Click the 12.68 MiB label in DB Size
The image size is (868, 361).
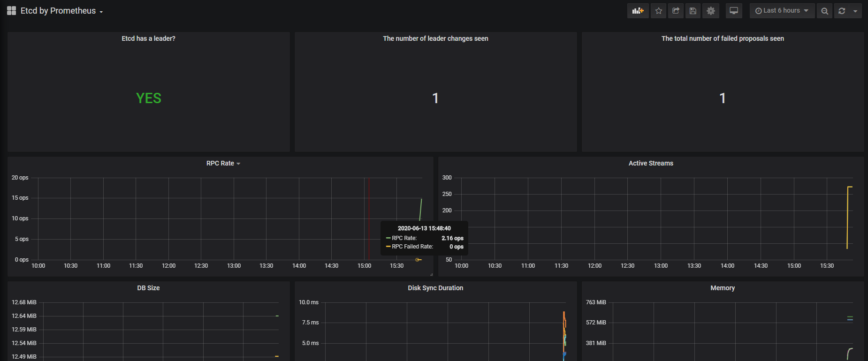24,302
